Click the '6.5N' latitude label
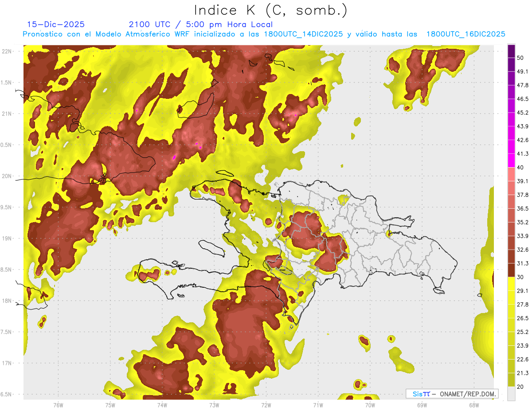This screenshot has width=532, height=411. [x=6, y=394]
